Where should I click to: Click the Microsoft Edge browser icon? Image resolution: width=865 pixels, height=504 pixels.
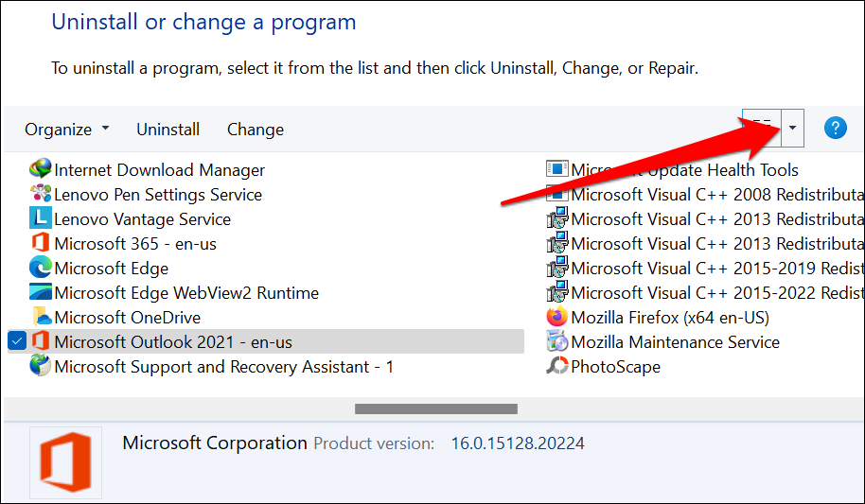tap(41, 269)
